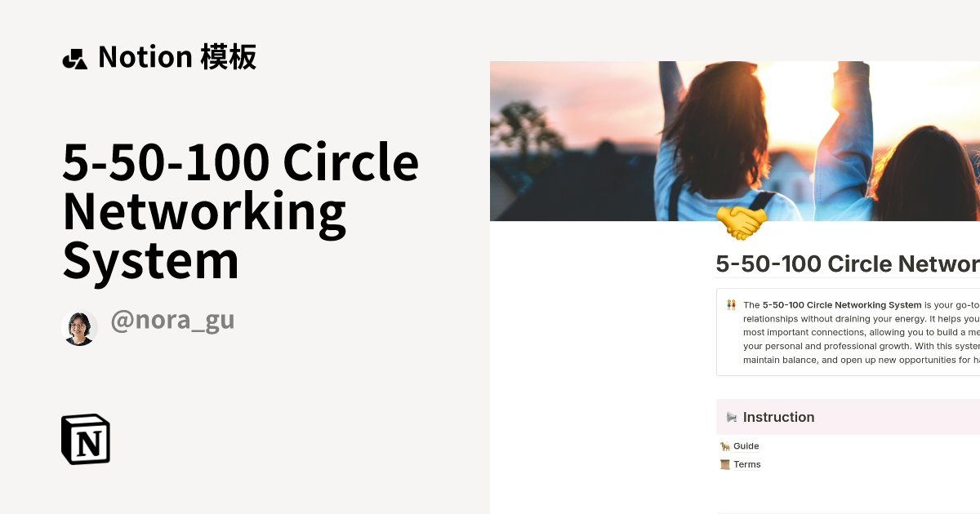Expand the Instruction section header
Screen dimensions: 980x514
[779, 417]
